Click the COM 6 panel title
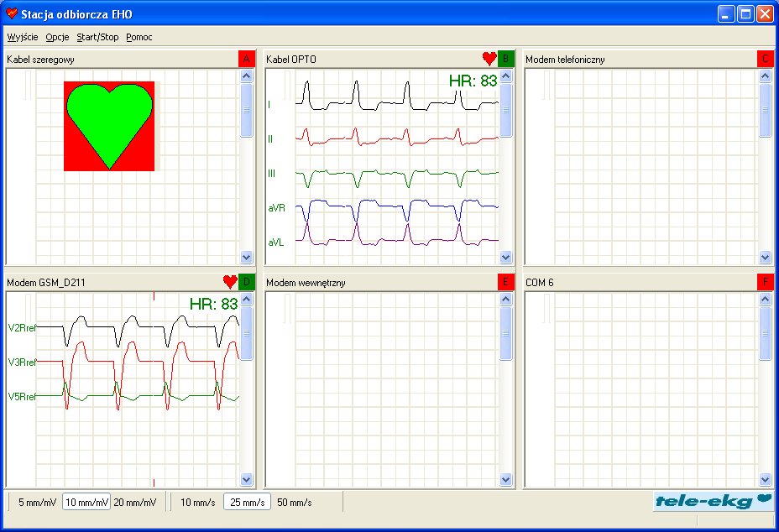The width and height of the screenshot is (779, 532). click(540, 283)
